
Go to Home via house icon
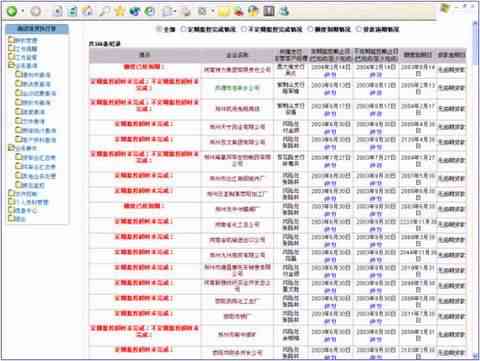click(87, 12)
